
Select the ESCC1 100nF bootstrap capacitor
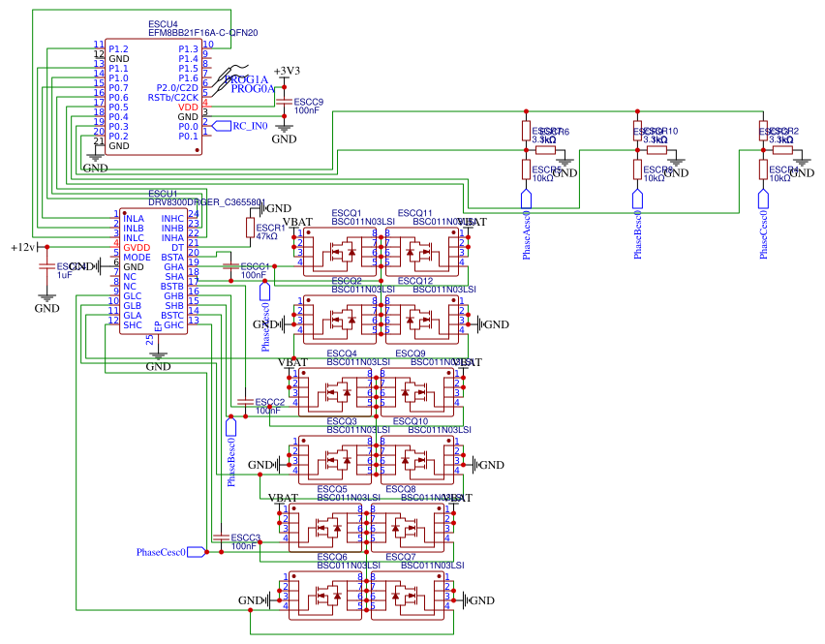[230, 266]
